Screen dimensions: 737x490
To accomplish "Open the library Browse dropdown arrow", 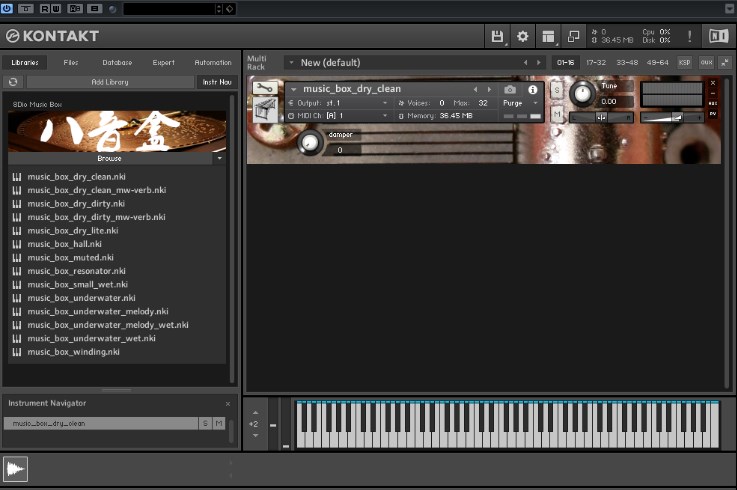I will coord(219,158).
